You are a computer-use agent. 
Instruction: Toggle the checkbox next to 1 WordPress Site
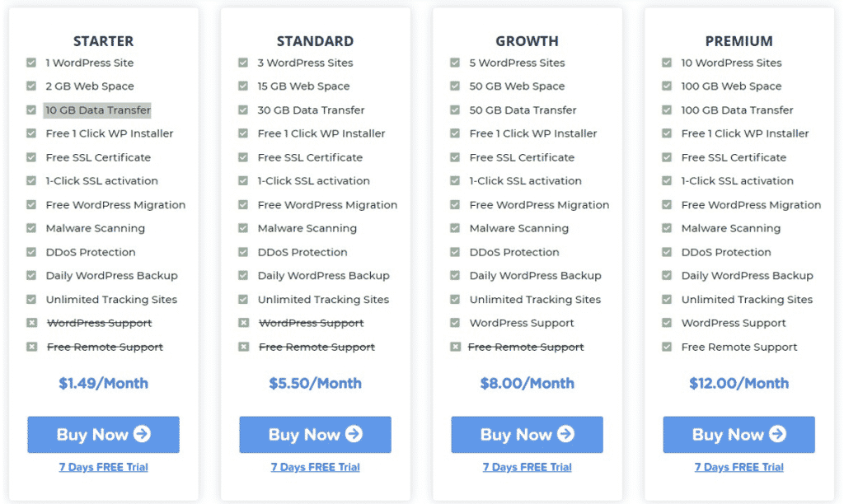click(31, 63)
